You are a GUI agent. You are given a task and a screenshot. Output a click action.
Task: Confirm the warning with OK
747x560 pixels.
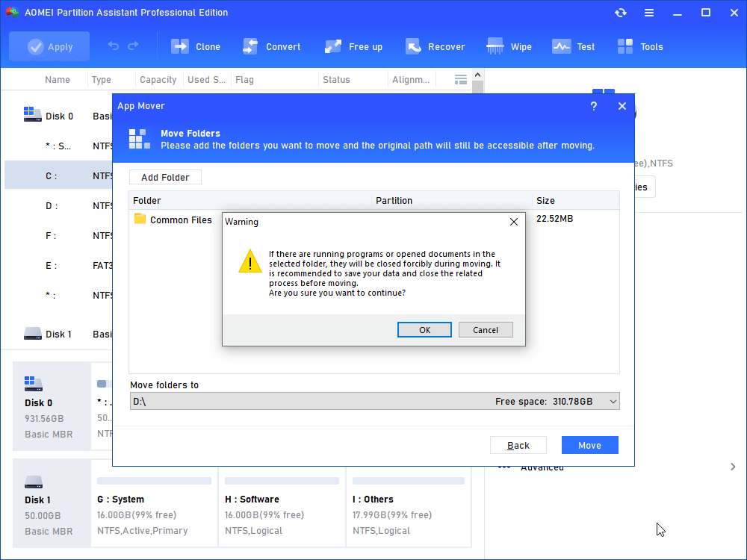[424, 330]
